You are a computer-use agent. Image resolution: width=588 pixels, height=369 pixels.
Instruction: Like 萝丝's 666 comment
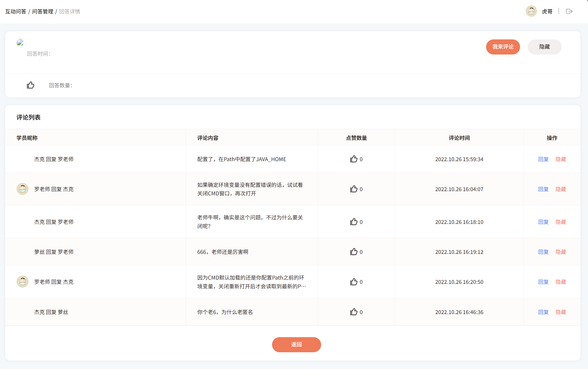pyautogui.click(x=353, y=252)
